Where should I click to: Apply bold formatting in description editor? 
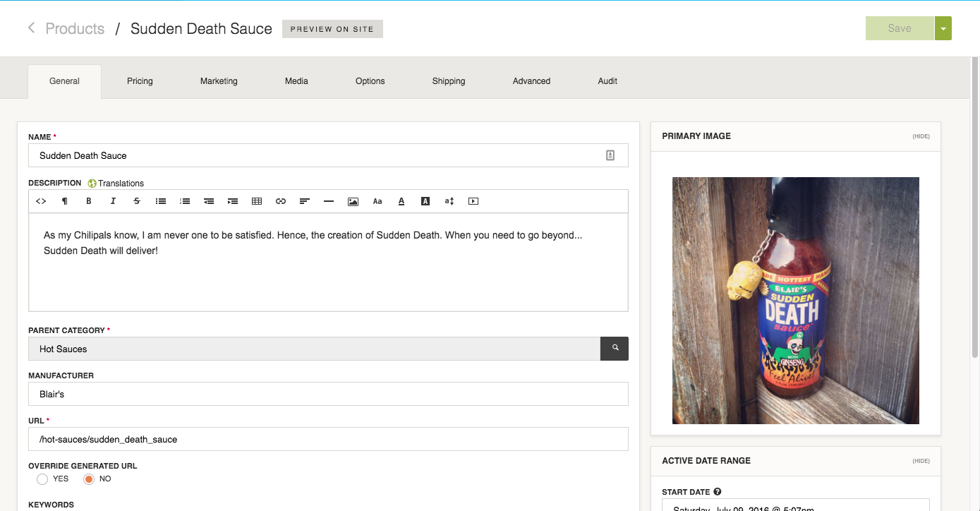pyautogui.click(x=89, y=201)
